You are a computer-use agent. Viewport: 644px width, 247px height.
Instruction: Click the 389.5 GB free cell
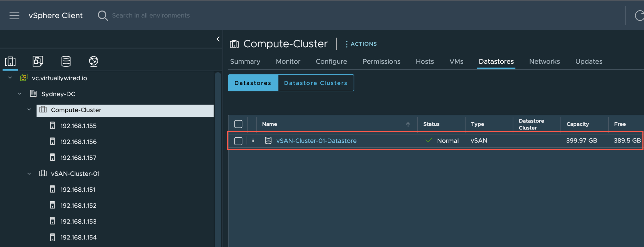click(x=627, y=141)
